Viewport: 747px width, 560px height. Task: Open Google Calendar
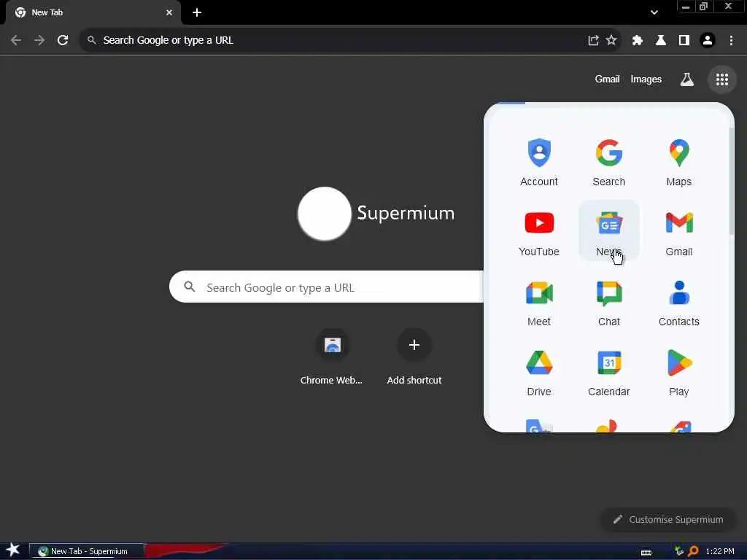(x=609, y=372)
